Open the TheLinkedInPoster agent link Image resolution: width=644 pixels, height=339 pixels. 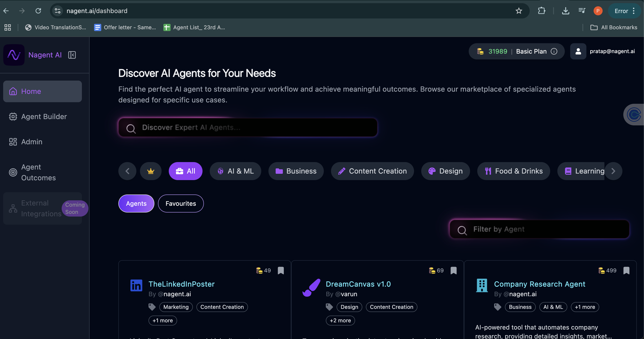click(x=182, y=284)
